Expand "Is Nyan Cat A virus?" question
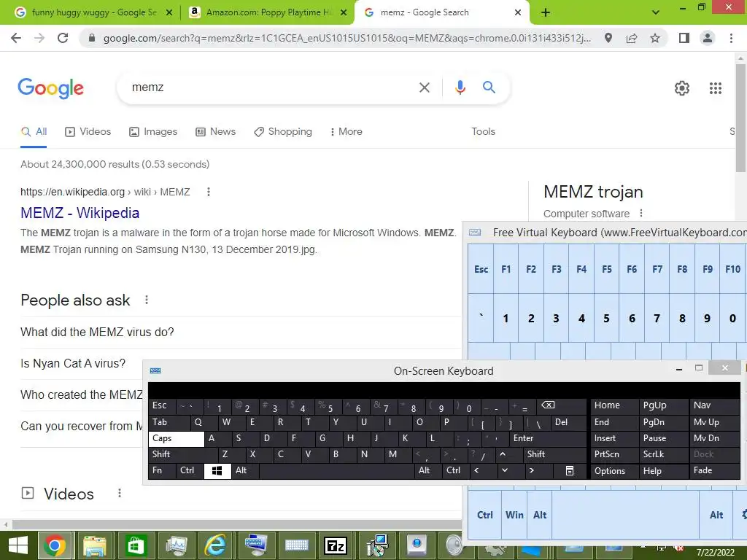The image size is (747, 560). click(x=73, y=363)
